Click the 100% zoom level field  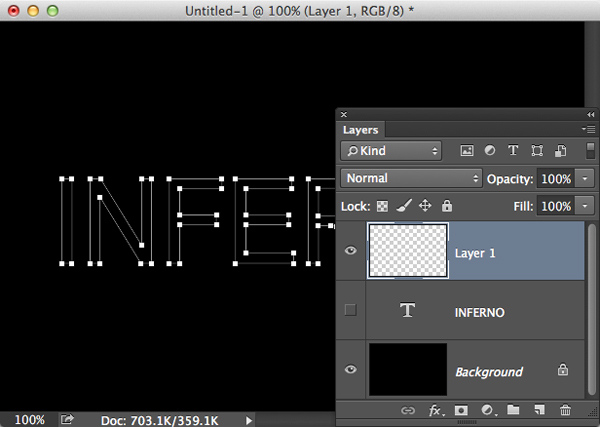click(x=29, y=420)
